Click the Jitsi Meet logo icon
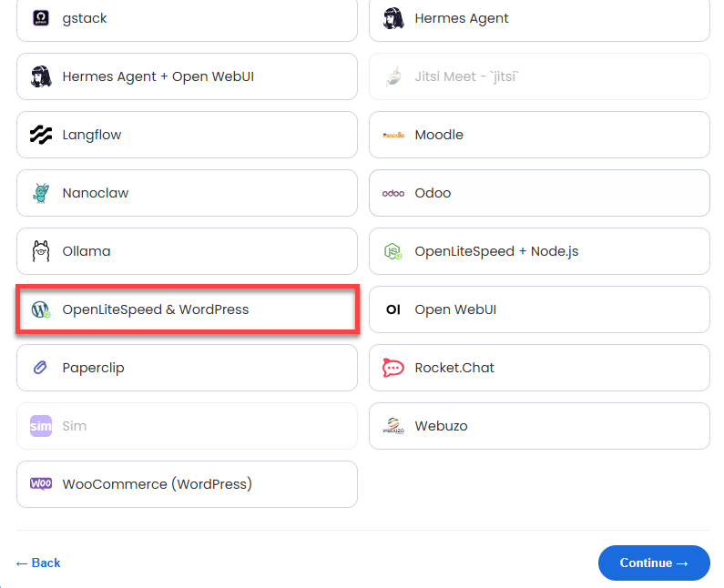Screen dimensions: 724x588 tap(393, 76)
